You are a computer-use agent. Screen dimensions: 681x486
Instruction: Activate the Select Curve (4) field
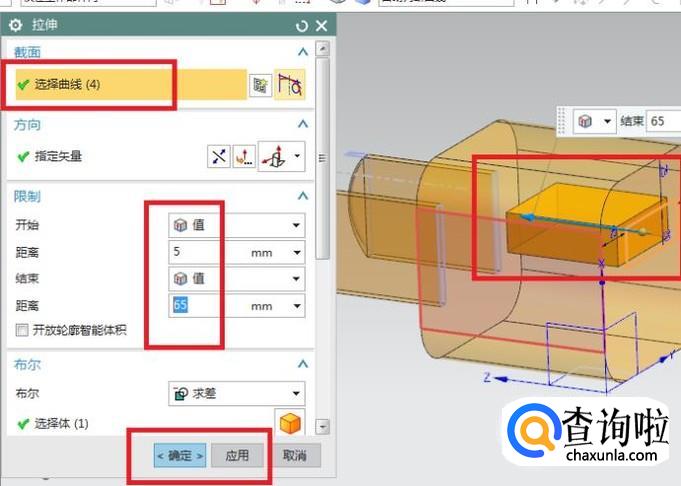(131, 84)
